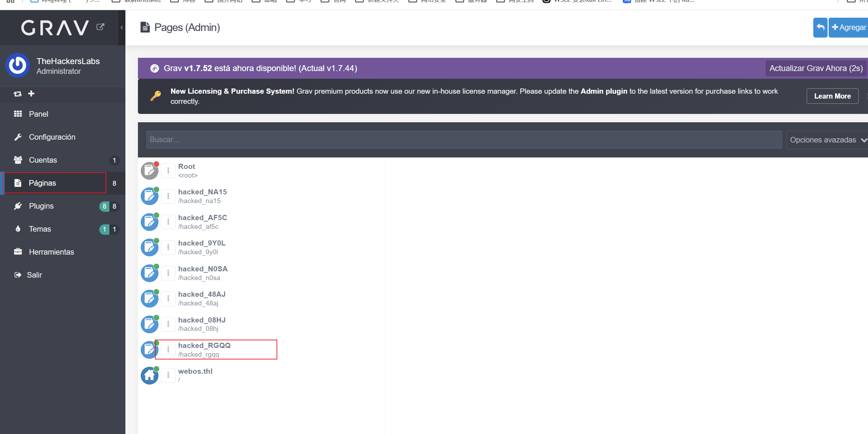Open options menu for webos.thl
Image resolution: width=868 pixels, height=434 pixels.
[x=168, y=375]
